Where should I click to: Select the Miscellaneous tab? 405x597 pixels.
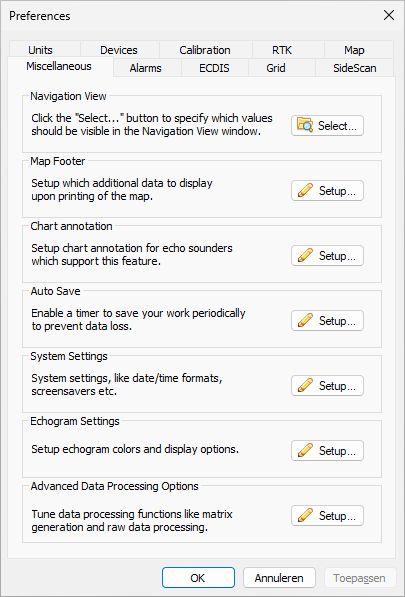pyautogui.click(x=59, y=66)
